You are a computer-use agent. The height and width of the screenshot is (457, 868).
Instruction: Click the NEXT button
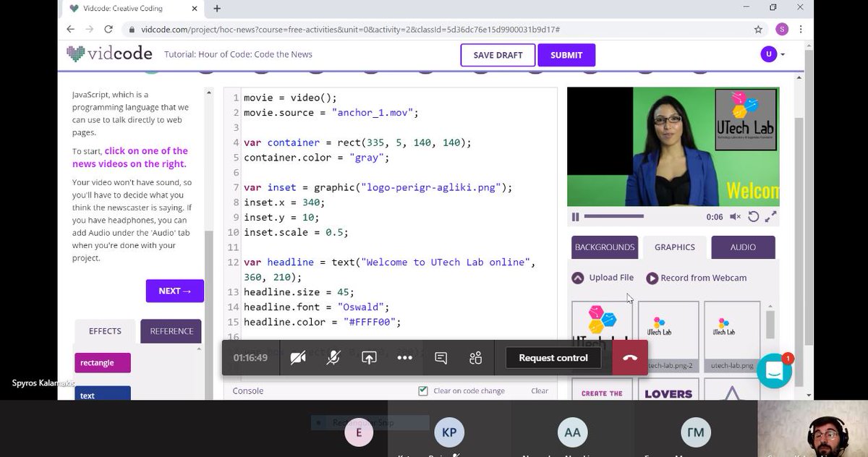click(x=175, y=291)
